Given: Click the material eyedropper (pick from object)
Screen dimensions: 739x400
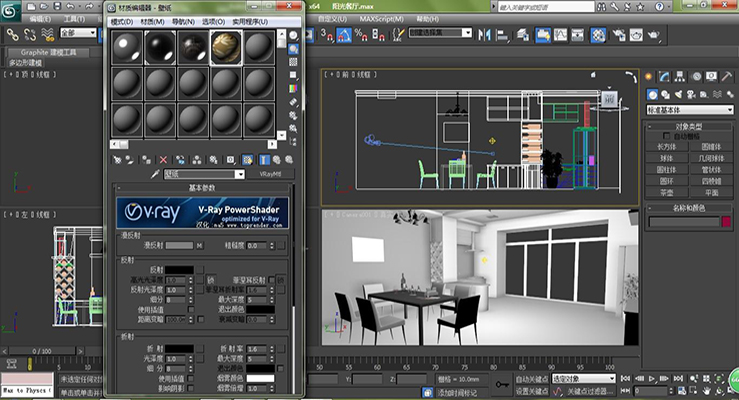Looking at the screenshot, I should pyautogui.click(x=156, y=174).
